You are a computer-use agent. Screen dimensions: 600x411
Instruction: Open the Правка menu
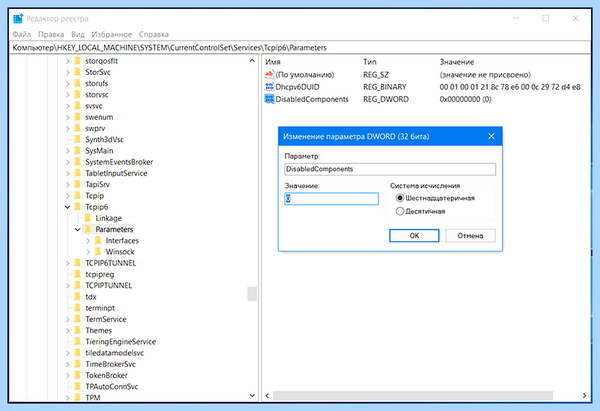pyautogui.click(x=51, y=34)
